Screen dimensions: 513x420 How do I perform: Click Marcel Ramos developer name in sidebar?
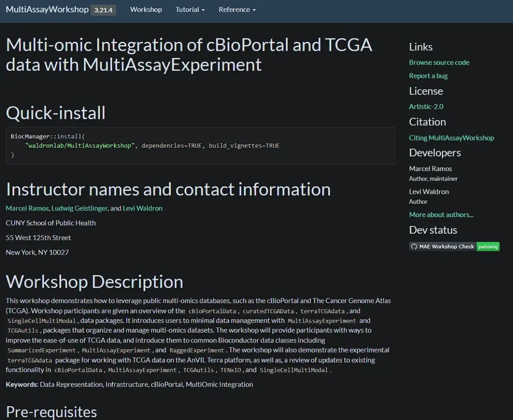pyautogui.click(x=430, y=169)
